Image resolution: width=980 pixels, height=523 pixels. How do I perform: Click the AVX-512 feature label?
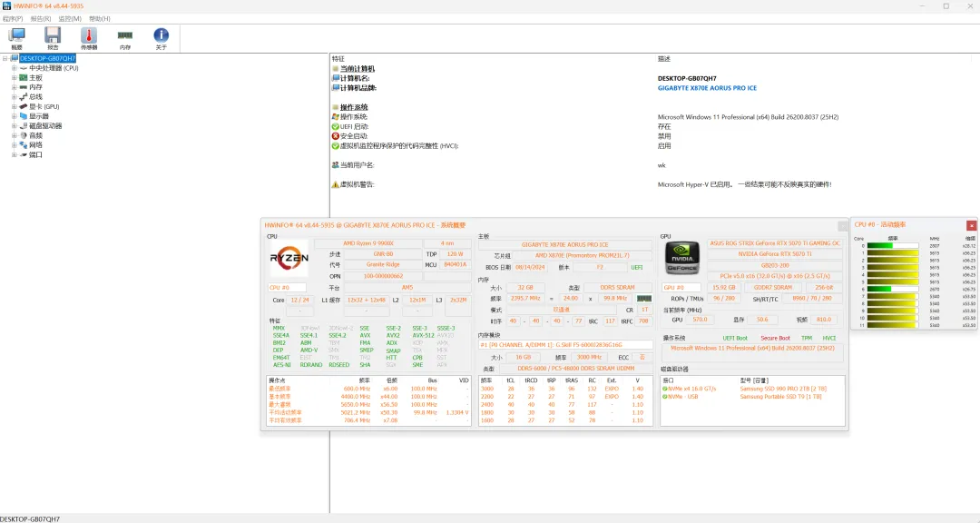[423, 335]
